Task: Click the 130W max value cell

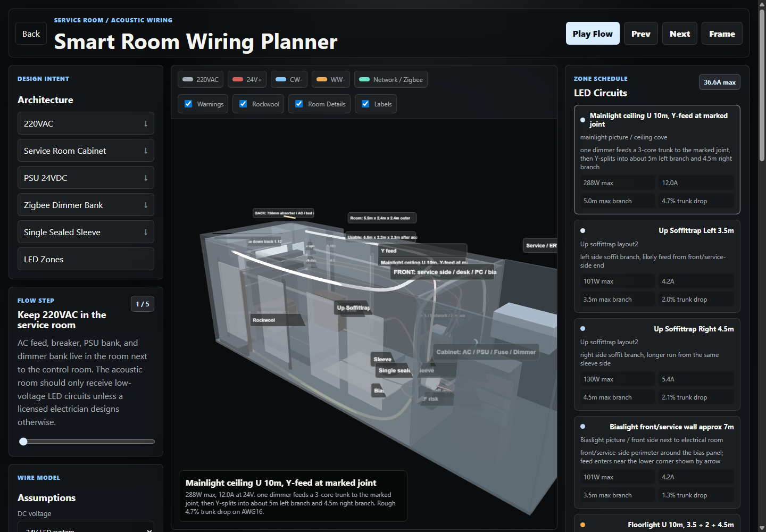Action: click(x=618, y=379)
